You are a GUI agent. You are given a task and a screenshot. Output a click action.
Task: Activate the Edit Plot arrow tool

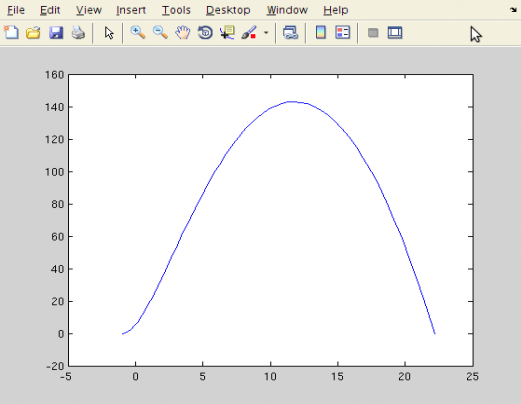tap(109, 33)
